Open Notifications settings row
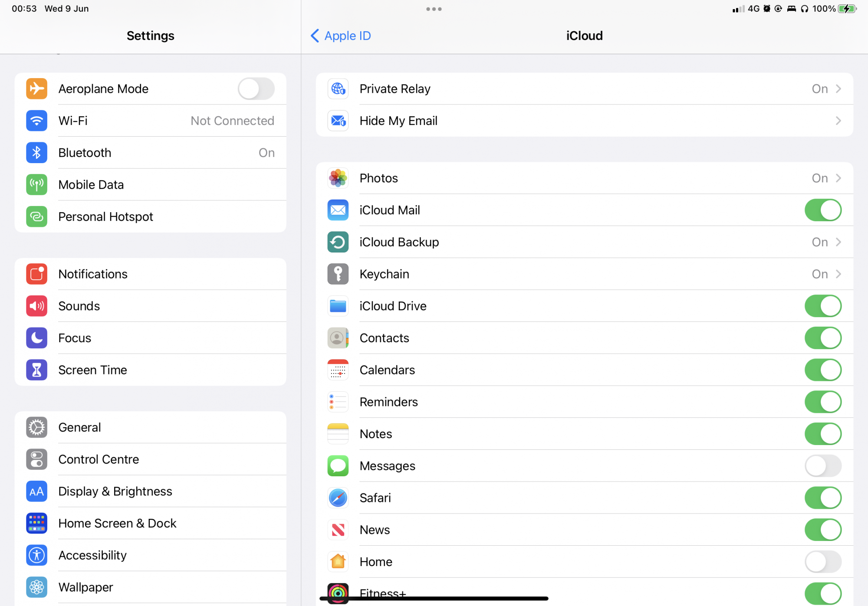Screen dimensions: 868x606 pos(151,274)
